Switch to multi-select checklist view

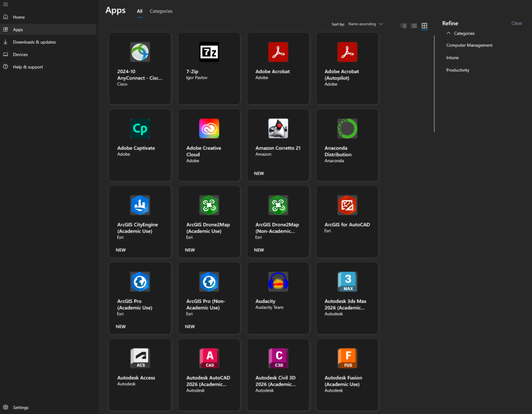[x=403, y=26]
